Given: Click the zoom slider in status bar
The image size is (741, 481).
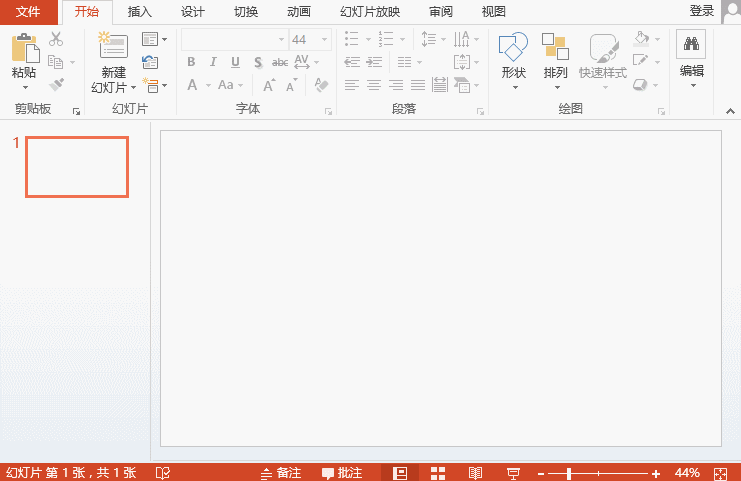Looking at the screenshot, I should [568, 472].
